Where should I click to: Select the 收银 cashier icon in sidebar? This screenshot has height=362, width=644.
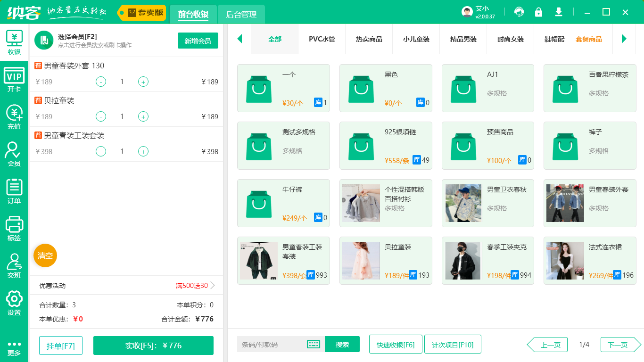coord(14,41)
